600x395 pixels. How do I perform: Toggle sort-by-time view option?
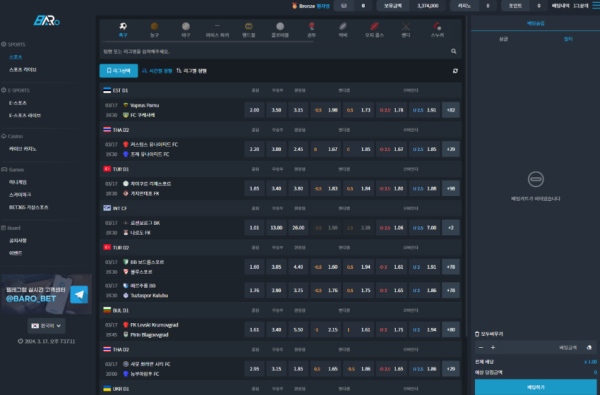pos(157,71)
